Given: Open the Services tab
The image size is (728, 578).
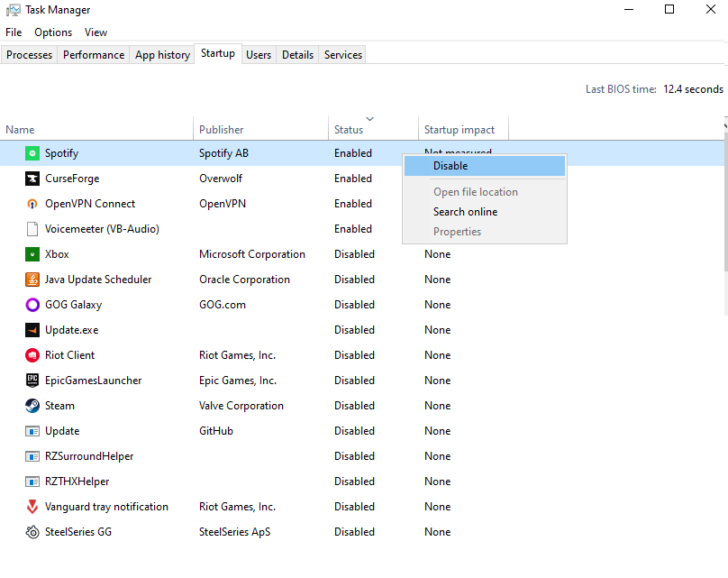Looking at the screenshot, I should [x=342, y=55].
